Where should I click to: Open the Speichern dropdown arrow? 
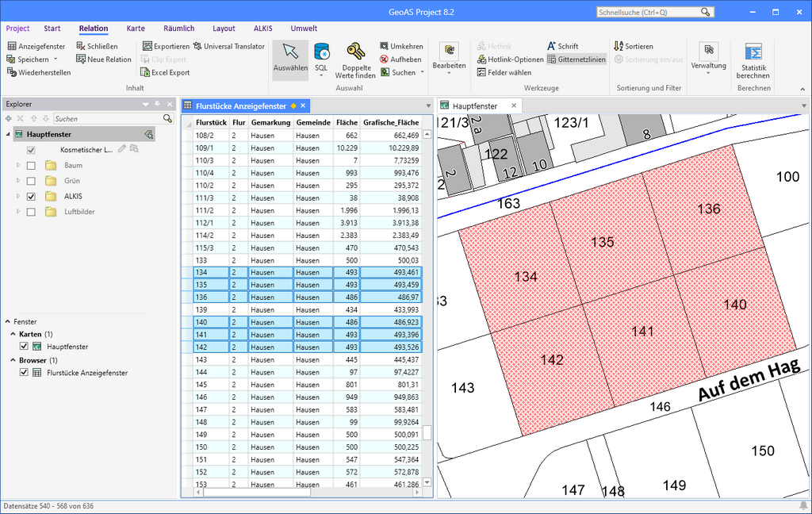click(x=56, y=59)
